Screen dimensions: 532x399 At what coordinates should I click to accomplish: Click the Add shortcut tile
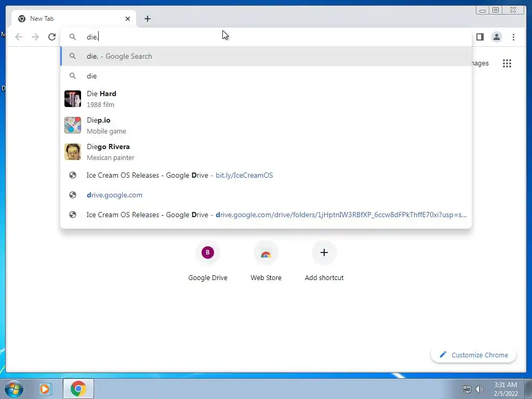324,261
